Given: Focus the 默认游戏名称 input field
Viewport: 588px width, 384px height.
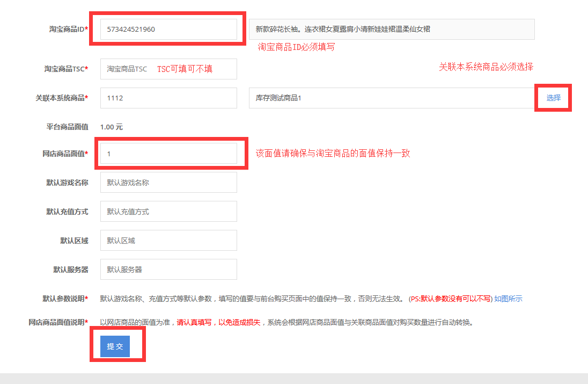Looking at the screenshot, I should [168, 183].
